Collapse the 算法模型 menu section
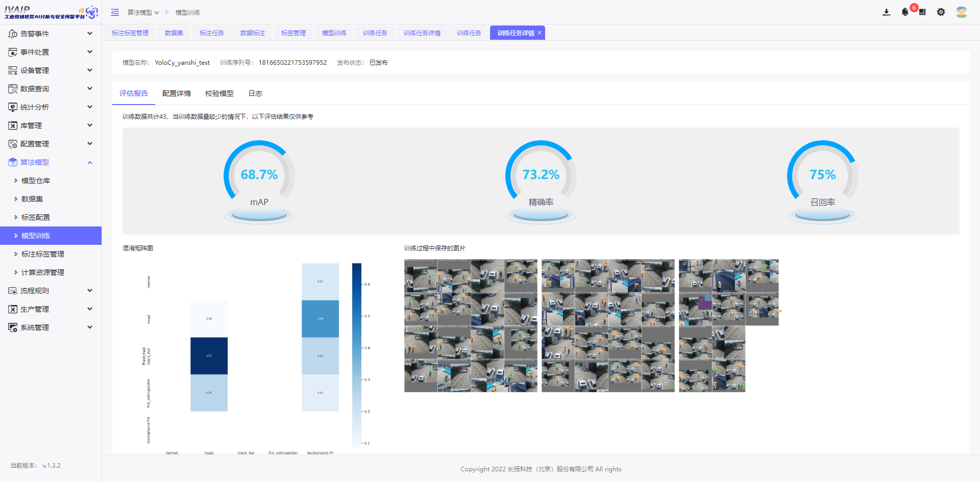The image size is (980, 482). pyautogui.click(x=90, y=162)
